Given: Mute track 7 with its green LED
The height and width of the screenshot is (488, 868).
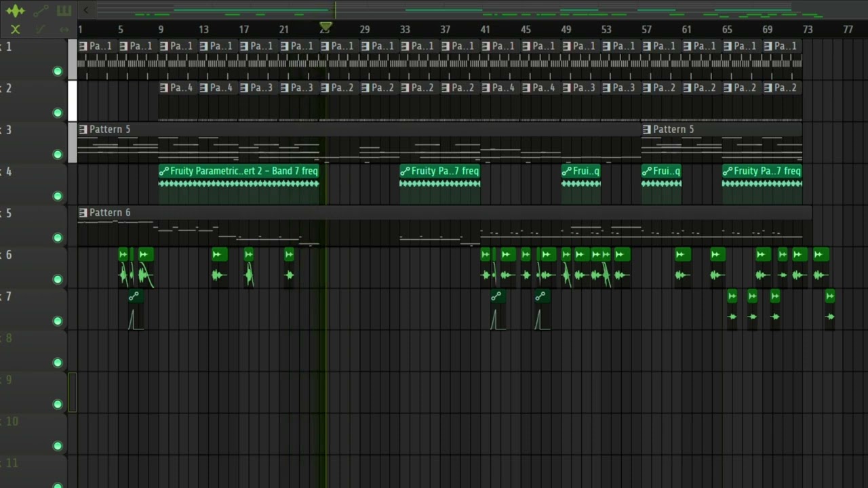Looking at the screenshot, I should [58, 321].
